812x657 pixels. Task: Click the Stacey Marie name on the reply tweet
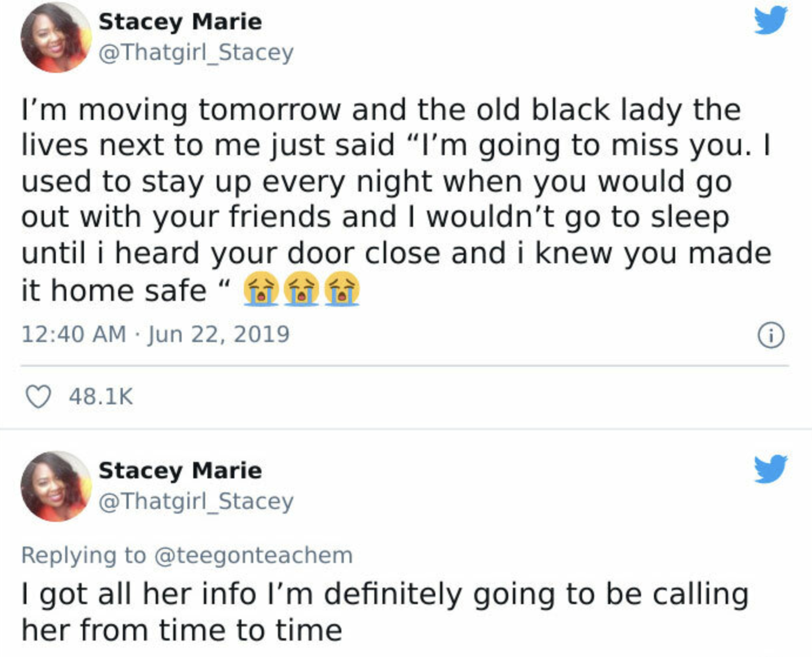click(x=180, y=471)
